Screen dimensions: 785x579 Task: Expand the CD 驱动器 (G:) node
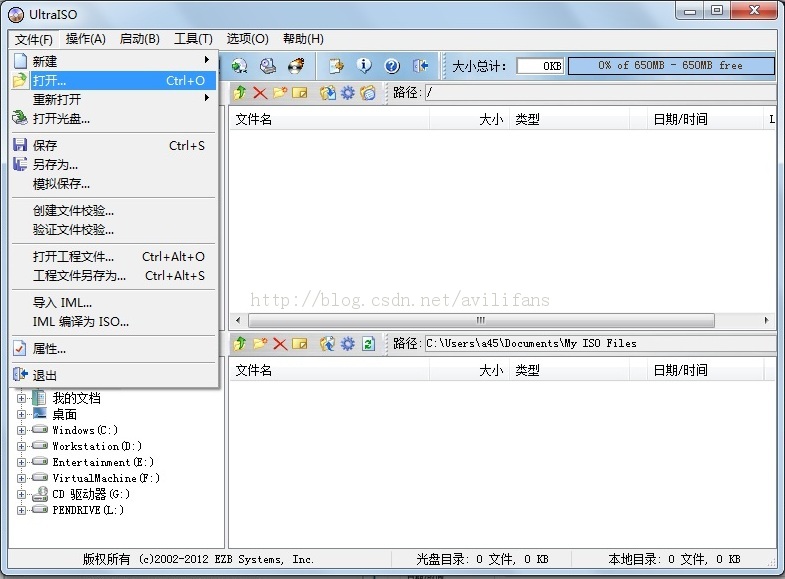coord(22,494)
